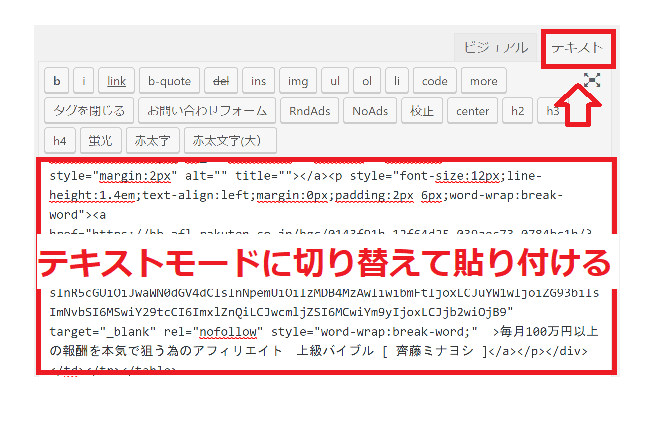Click タグを閉じる button
Screen dimensions: 664x436
pyautogui.click(x=89, y=110)
